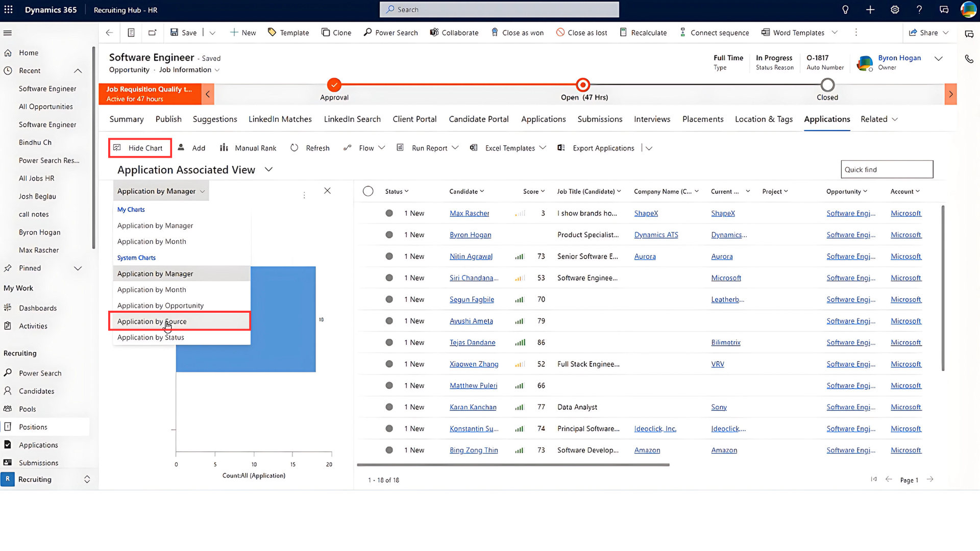The image size is (980, 551).
Task: Select Application by Status chart
Action: [182, 337]
